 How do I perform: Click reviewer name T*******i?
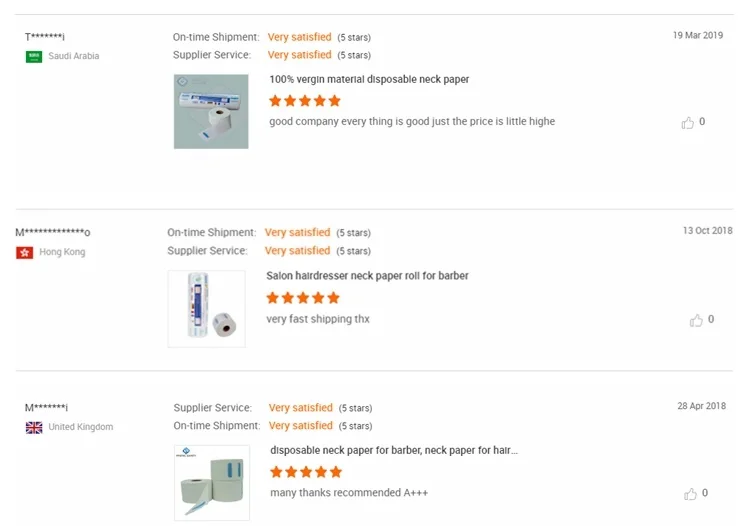[45, 37]
